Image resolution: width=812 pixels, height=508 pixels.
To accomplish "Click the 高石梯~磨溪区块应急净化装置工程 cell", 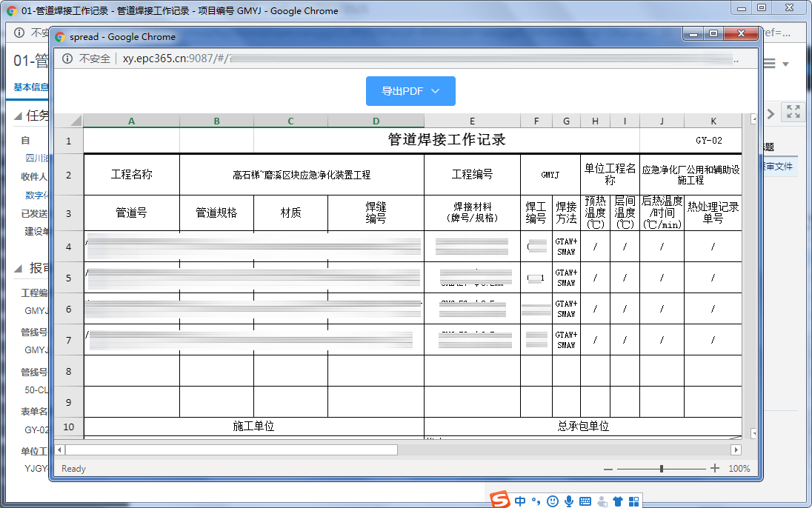I will point(302,175).
